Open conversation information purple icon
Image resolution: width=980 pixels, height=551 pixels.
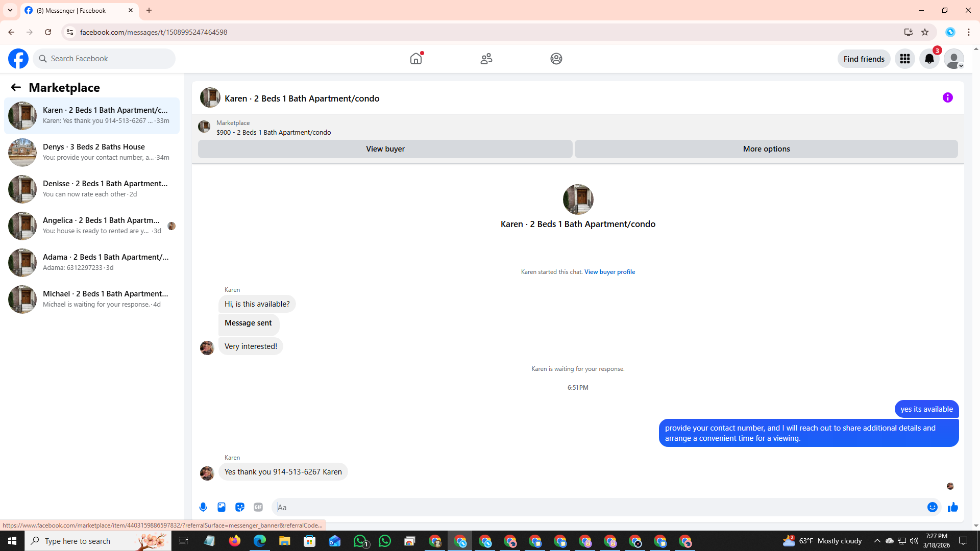[x=947, y=97]
